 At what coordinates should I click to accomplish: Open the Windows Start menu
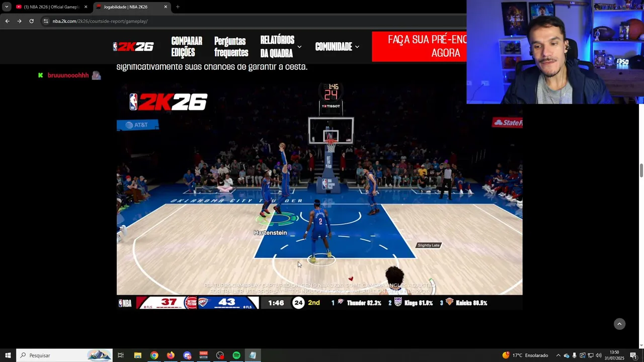(x=8, y=355)
